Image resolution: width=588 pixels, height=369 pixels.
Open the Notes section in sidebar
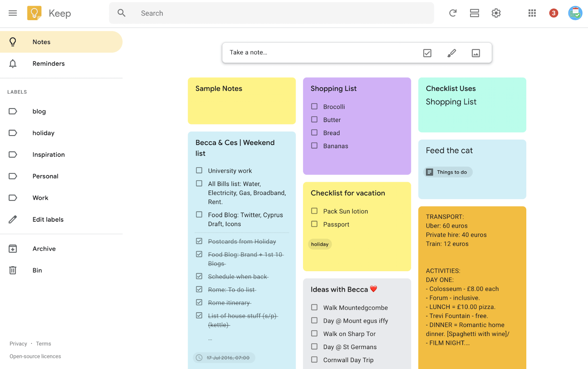(41, 42)
